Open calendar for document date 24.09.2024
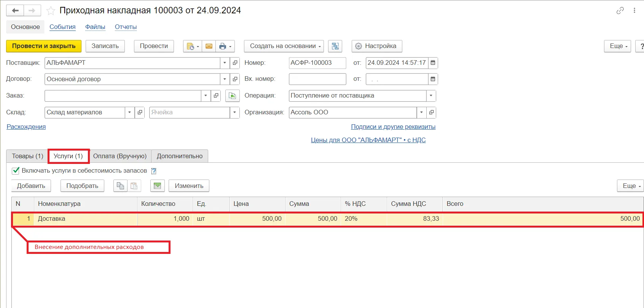Screen dimensions: 644x308 (433, 63)
